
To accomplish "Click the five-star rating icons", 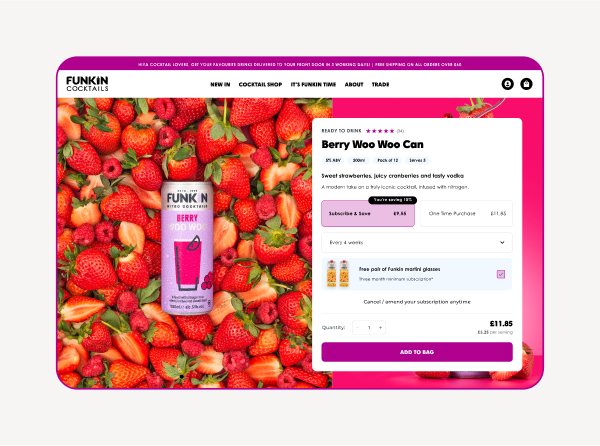I will (x=380, y=131).
